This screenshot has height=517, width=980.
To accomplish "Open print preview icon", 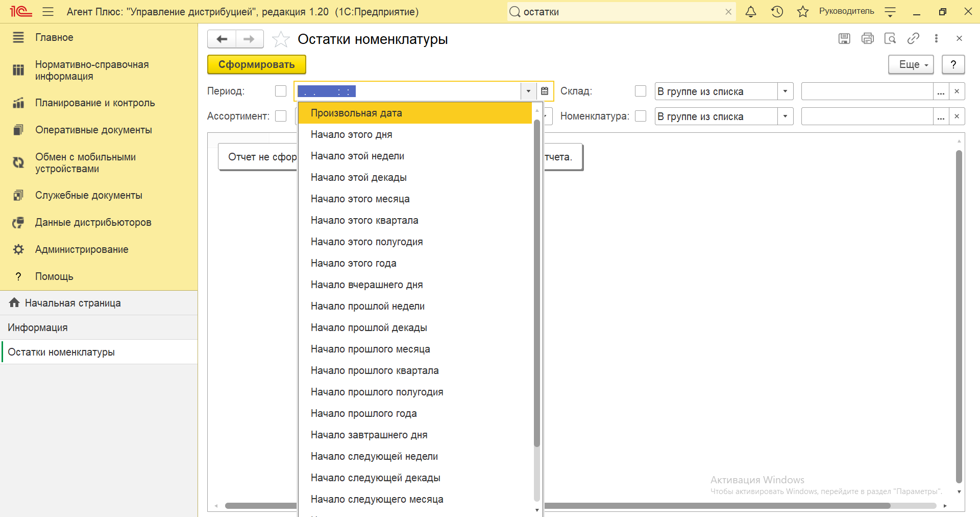I will point(890,38).
